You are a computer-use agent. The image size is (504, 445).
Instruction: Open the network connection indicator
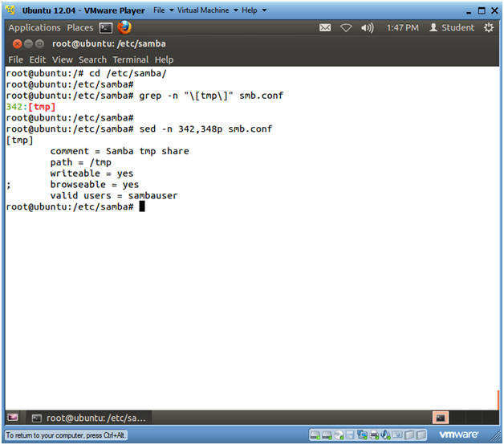coord(346,28)
